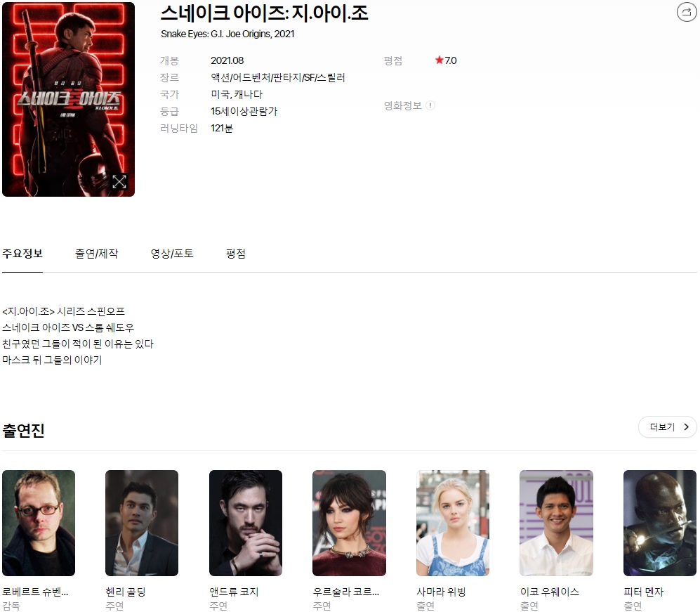Click the 7.0 rating score
This screenshot has width=700, height=612.
[x=451, y=60]
